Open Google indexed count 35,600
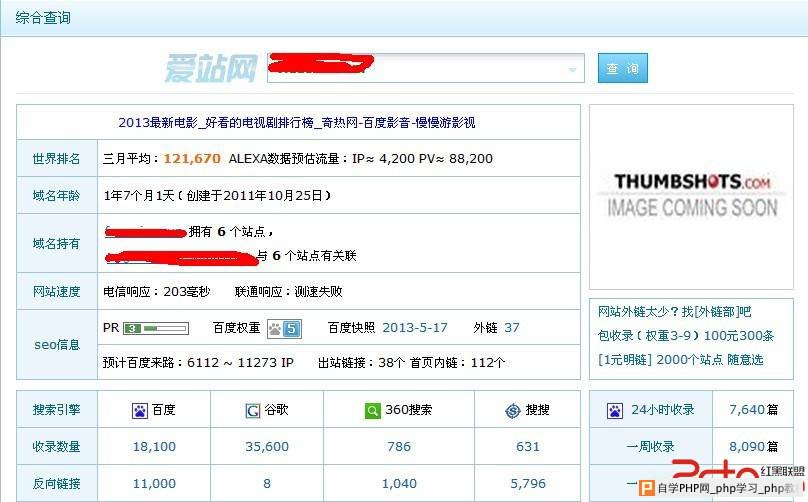Screen dimensions: 808x502 [x=267, y=446]
